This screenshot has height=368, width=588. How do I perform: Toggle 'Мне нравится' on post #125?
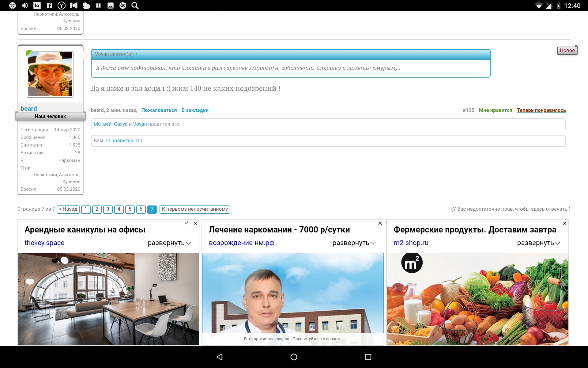[495, 110]
